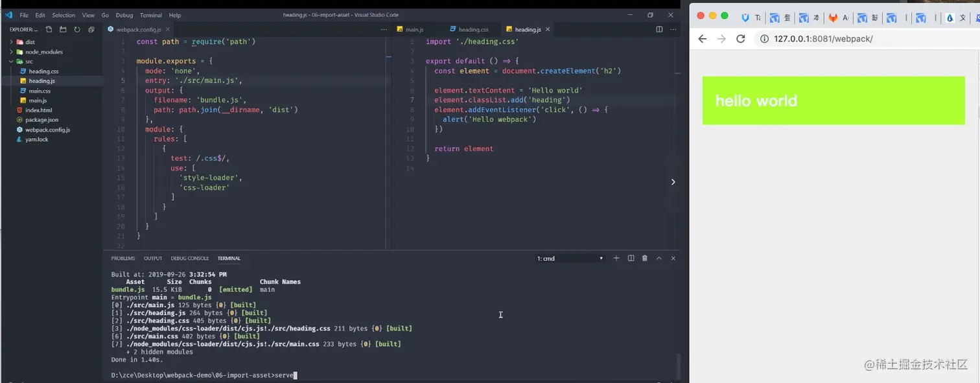Click the browser address bar URL
Screen dimensions: 980x383
823,39
